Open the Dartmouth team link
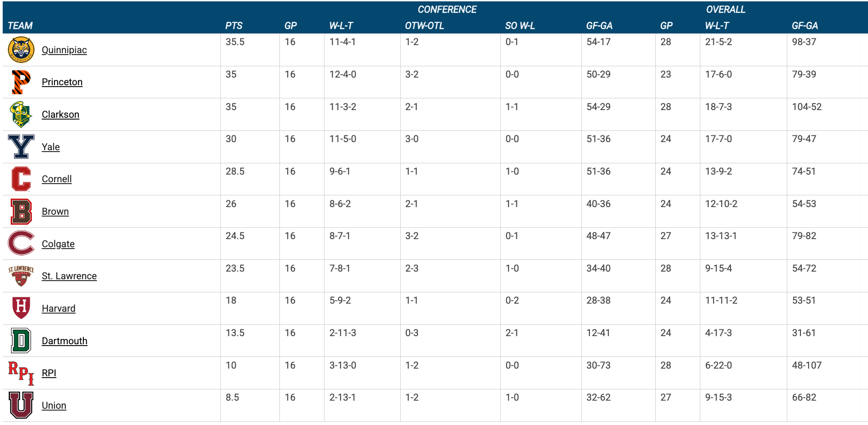Viewport: 868px width, 425px height. pyautogui.click(x=64, y=341)
